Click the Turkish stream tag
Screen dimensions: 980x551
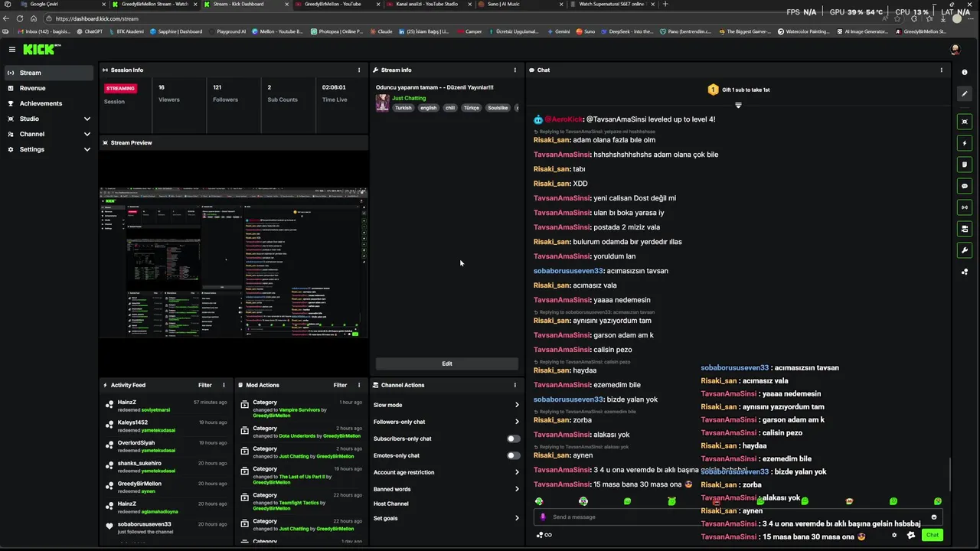(403, 108)
